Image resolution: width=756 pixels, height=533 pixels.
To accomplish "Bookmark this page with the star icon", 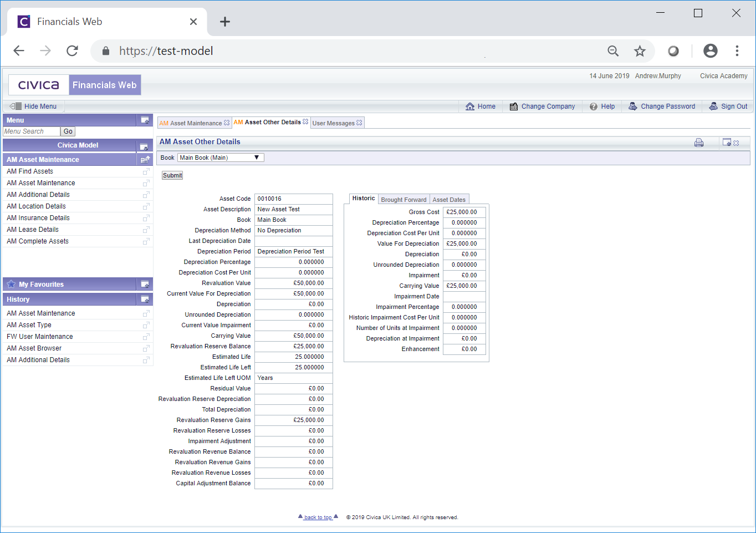I will point(640,51).
